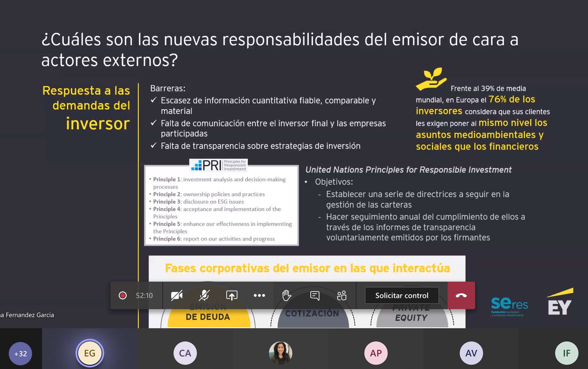Screen dimensions: 588x369
Task: Open more actions ellipsis menu
Action: 259,295
